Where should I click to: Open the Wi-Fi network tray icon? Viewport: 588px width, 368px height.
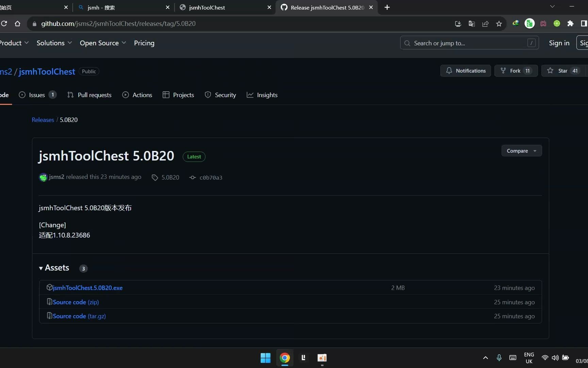[x=545, y=358]
